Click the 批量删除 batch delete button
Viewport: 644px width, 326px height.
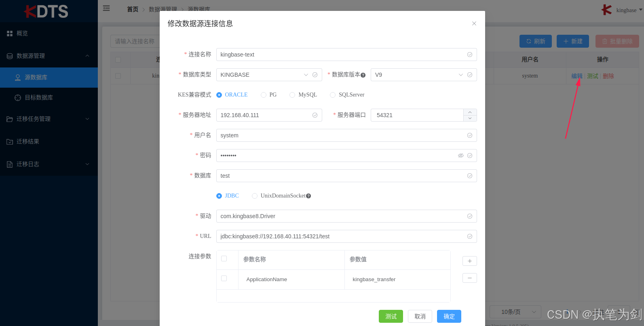[x=617, y=41]
